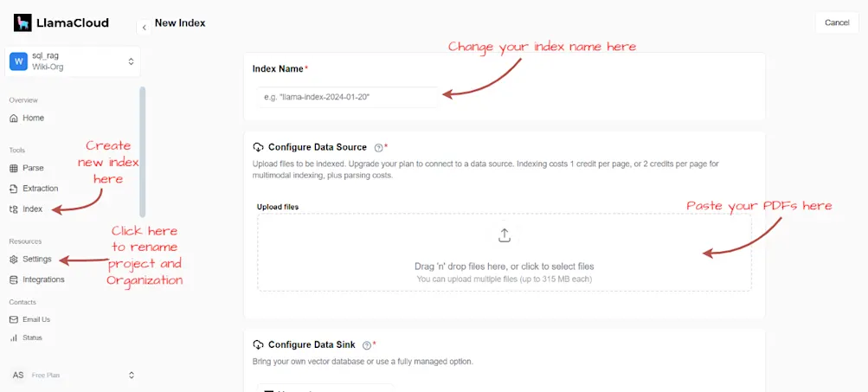Viewport: 868px width, 392px height.
Task: Click the Configure Data Source cloud icon
Action: coord(258,147)
